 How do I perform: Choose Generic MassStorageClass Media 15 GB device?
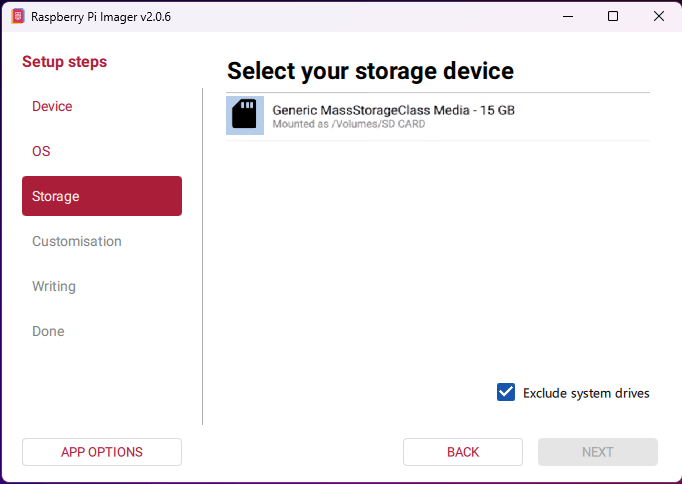393,110
